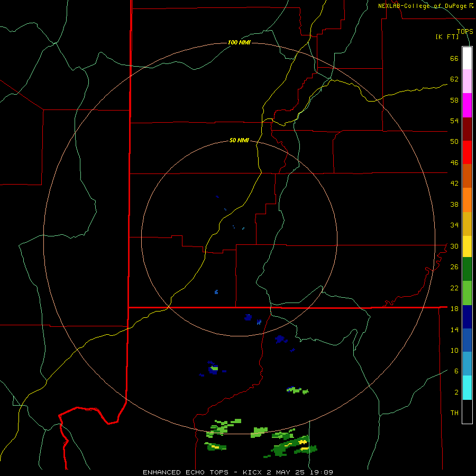This screenshot has height=476, width=476.
Task: Click the medium blue 10-14 legend swatch
Action: pyautogui.click(x=467, y=340)
